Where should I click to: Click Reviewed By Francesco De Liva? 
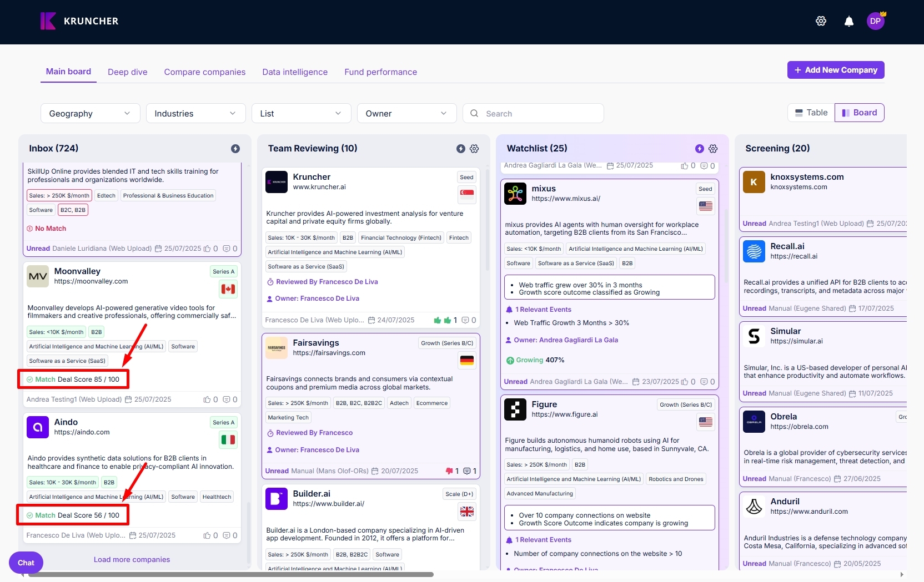click(323, 282)
